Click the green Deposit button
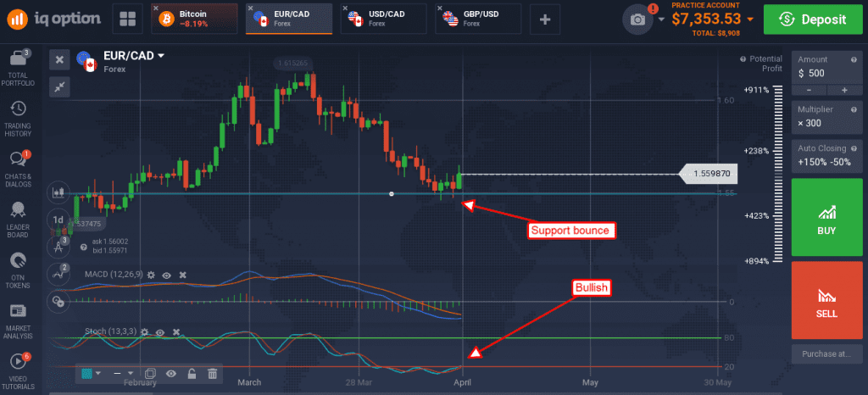868x395 pixels. [813, 19]
